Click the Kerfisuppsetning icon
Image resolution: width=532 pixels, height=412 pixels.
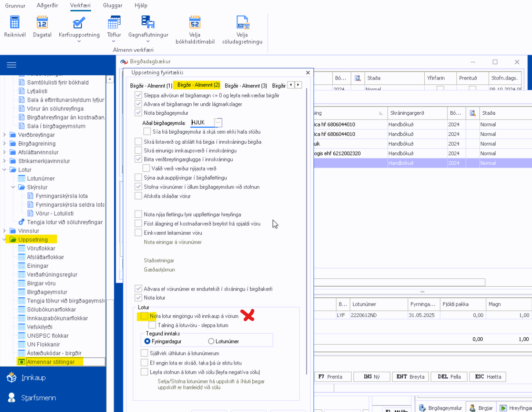coord(79,22)
